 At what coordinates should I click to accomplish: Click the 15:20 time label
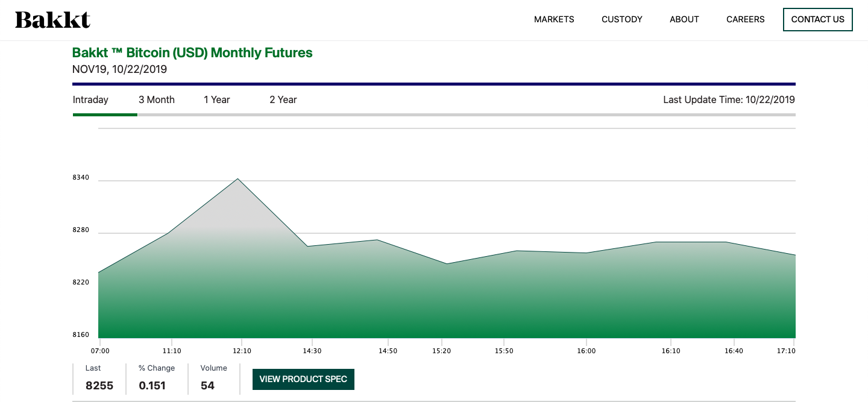coord(442,351)
